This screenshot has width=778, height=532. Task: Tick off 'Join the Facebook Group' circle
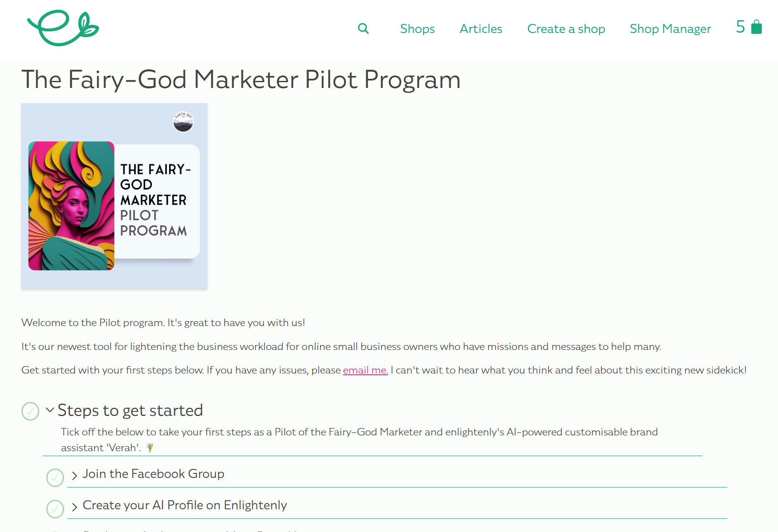click(55, 478)
